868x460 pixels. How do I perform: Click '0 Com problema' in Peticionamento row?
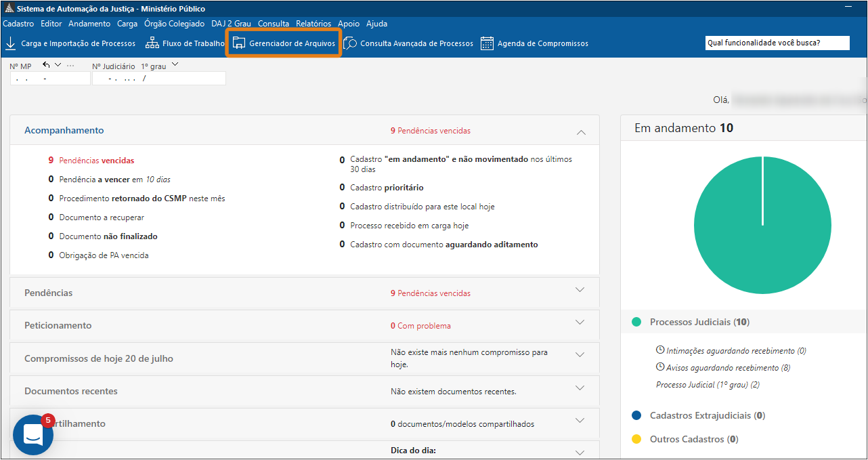pos(420,326)
